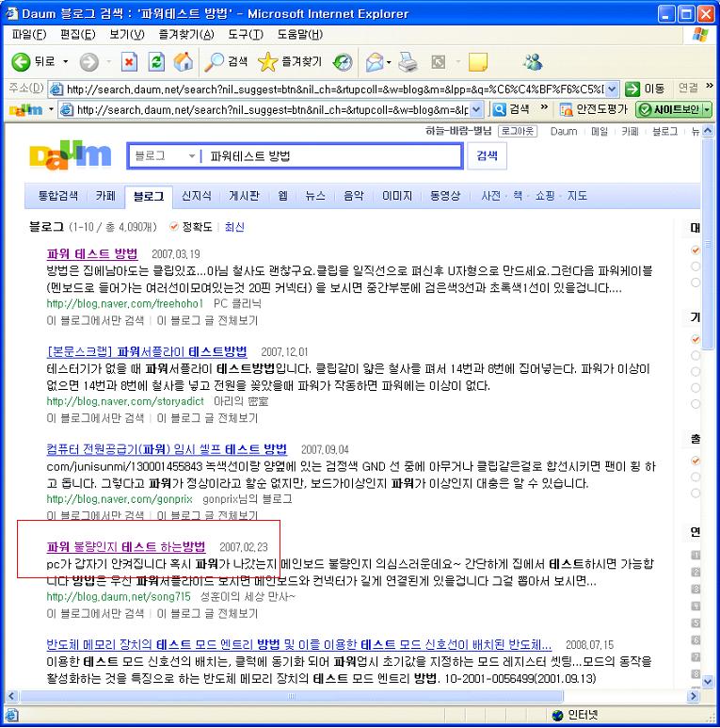Open the 도구(T) menu
This screenshot has height=728, width=720.
pos(246,34)
